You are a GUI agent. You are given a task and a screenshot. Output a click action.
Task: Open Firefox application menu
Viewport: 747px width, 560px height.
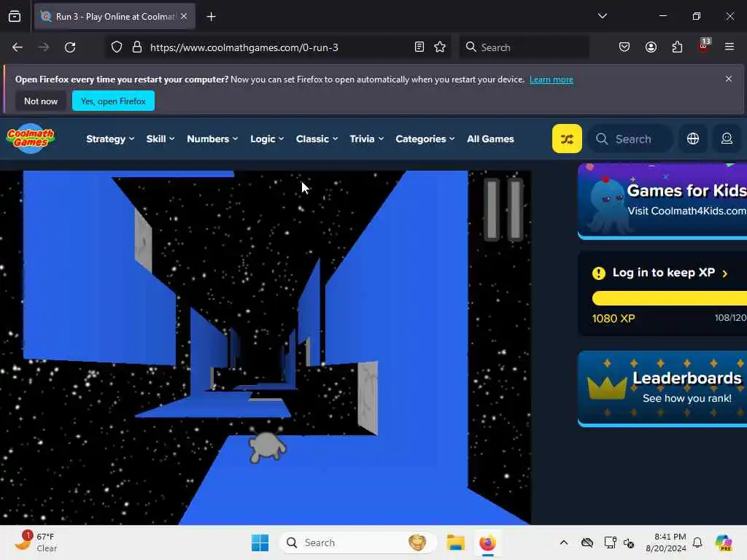coord(729,47)
